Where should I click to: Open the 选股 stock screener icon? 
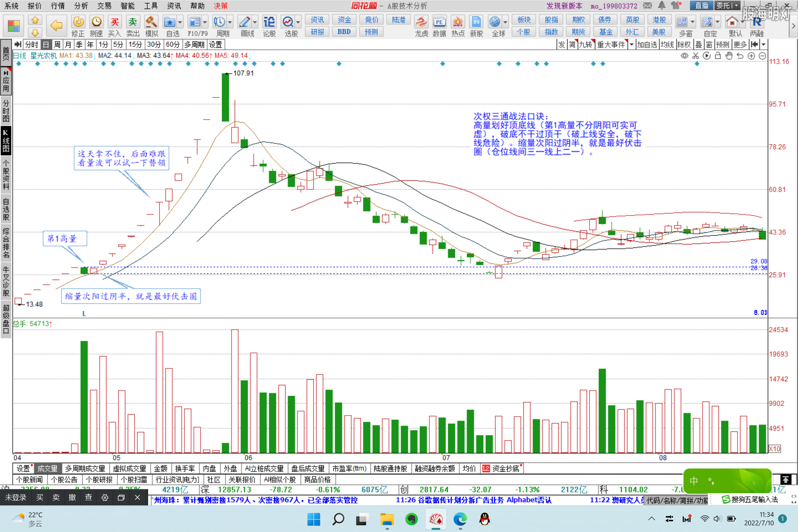(288, 26)
